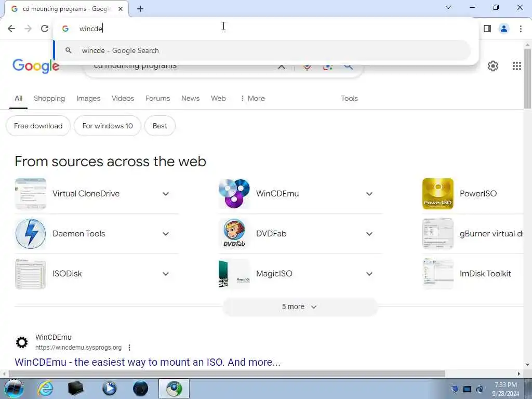The width and height of the screenshot is (532, 399).
Task: Switch to the Forums tab
Action: coord(157,98)
